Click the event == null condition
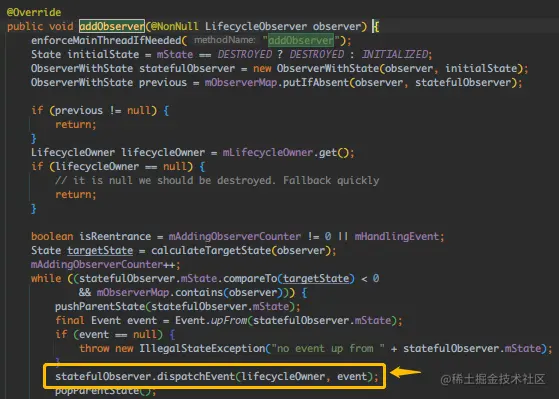 pos(118,334)
